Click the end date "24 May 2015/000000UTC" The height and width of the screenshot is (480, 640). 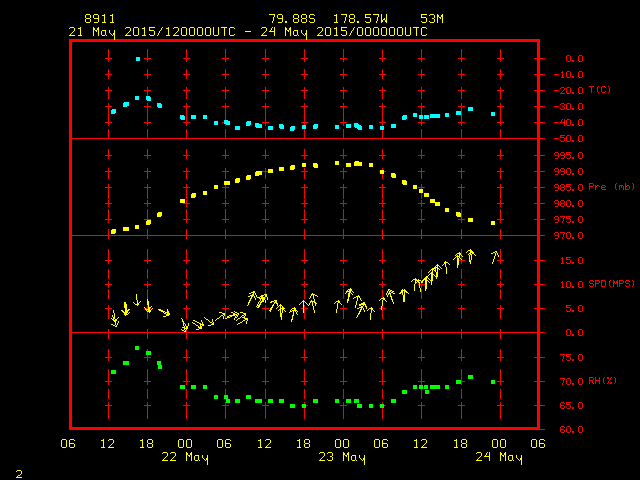point(344,32)
